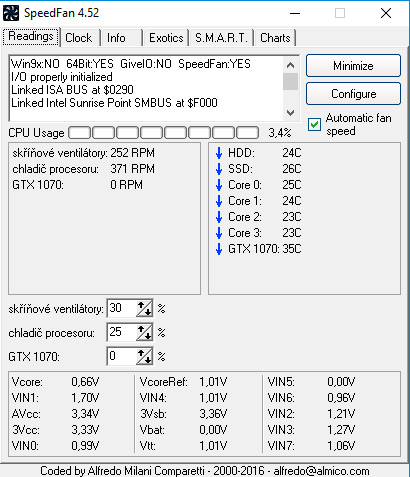Click the status bar credits text
The height and width of the screenshot is (477, 410).
pos(205,471)
